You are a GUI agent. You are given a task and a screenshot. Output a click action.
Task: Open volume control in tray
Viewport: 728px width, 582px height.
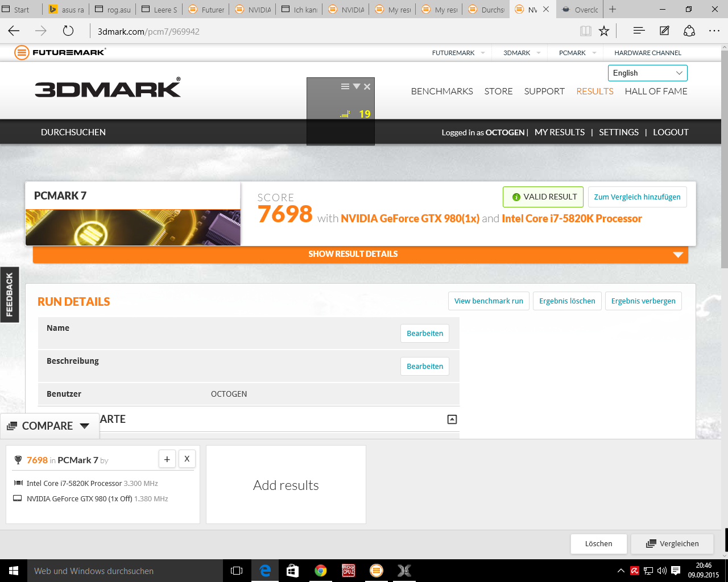tap(661, 571)
